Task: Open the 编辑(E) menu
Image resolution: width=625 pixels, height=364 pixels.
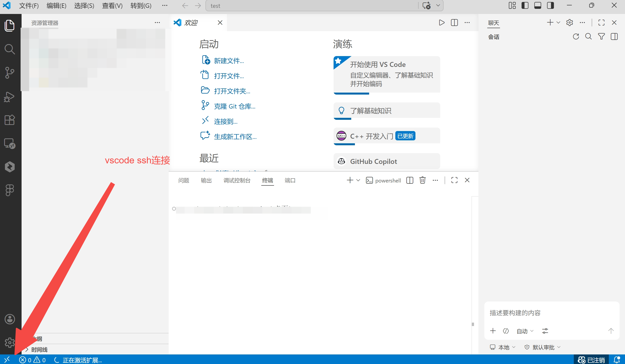Action: (x=56, y=6)
